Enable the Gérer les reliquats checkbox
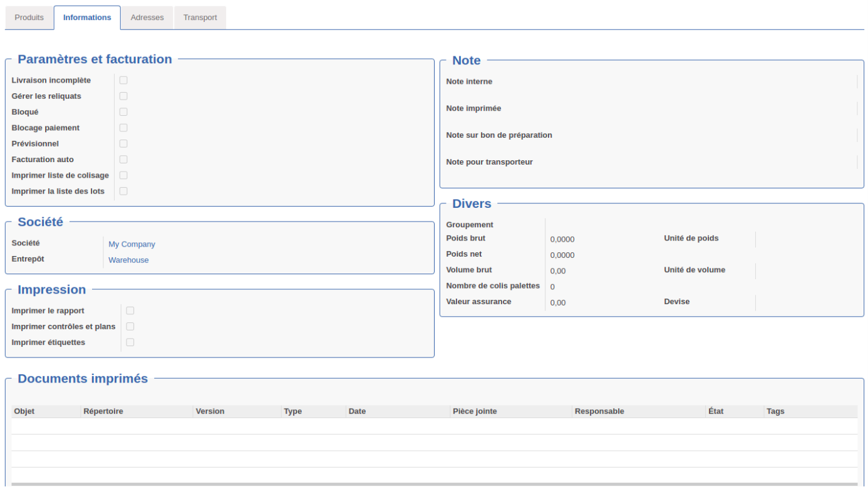Viewport: 868px width, 487px height. [x=123, y=96]
